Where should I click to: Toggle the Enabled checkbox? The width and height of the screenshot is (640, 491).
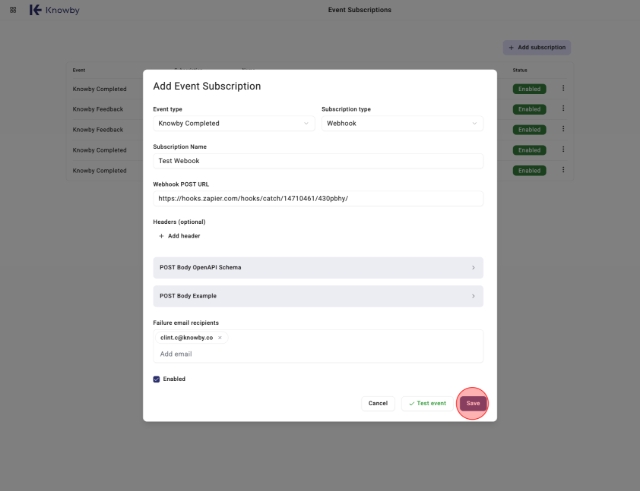156,379
